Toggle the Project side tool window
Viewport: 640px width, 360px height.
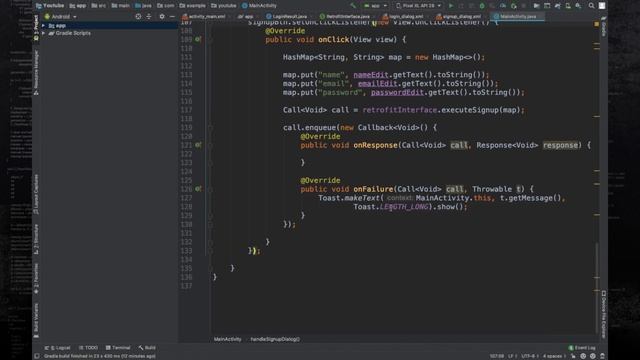pyautogui.click(x=36, y=28)
